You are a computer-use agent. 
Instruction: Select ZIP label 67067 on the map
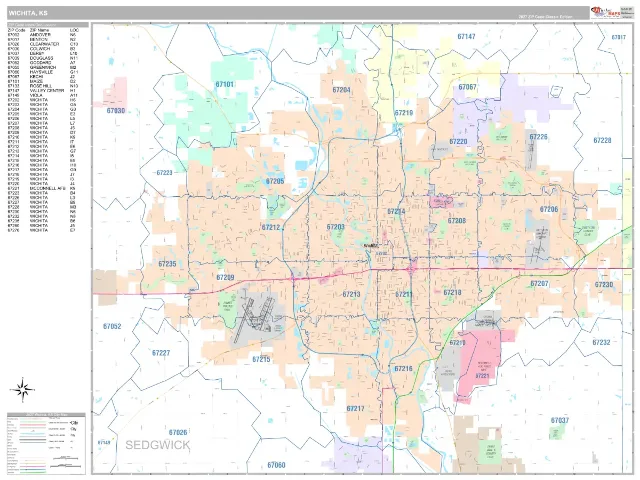[467, 87]
